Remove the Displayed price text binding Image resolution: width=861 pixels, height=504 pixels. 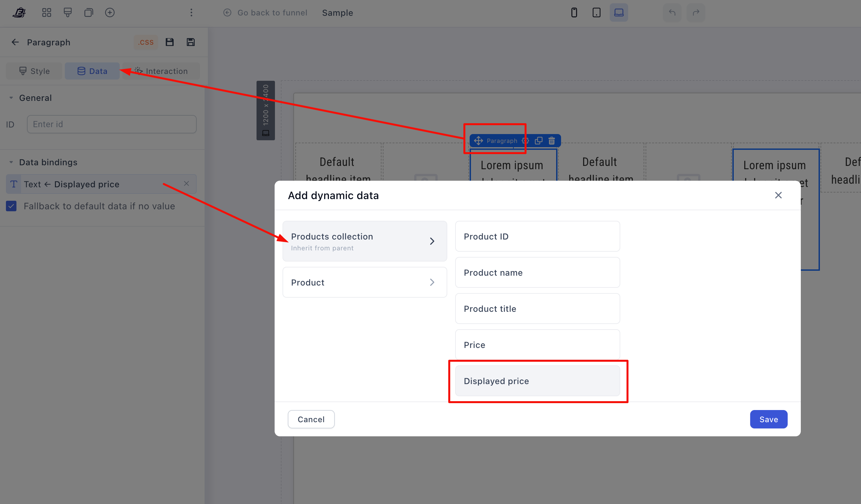click(x=186, y=184)
